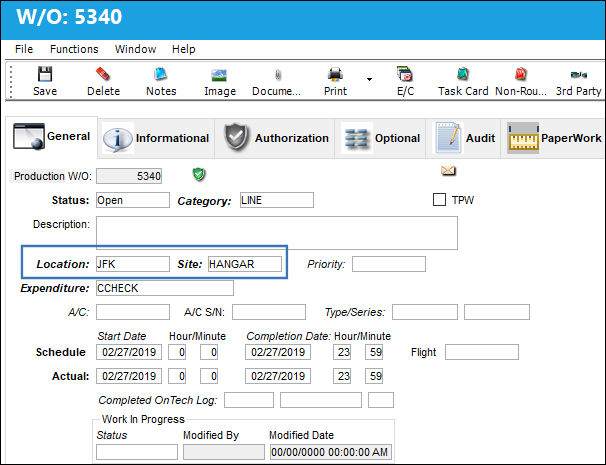Screen dimensions: 606x465
Task: Click the Category label
Action: pos(204,201)
